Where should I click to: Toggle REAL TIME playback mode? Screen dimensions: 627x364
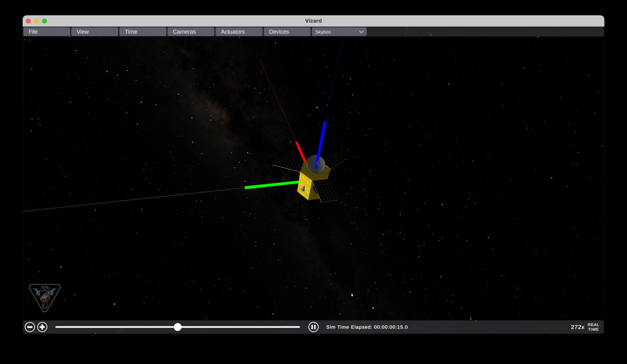coord(593,327)
